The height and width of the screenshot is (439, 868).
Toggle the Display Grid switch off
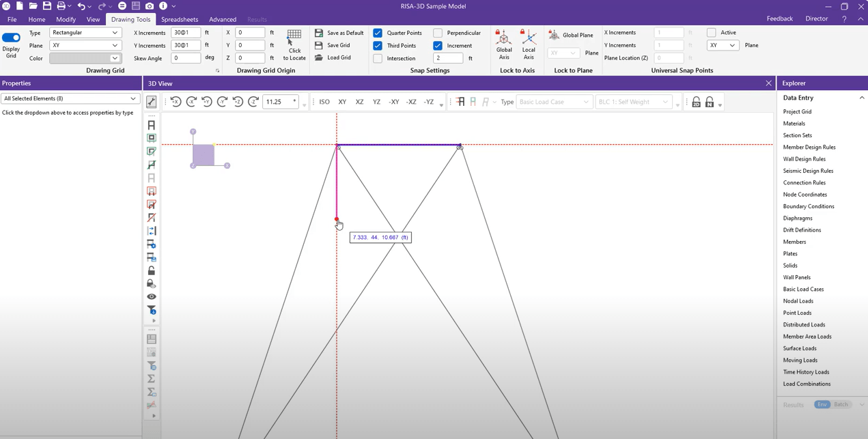point(11,38)
